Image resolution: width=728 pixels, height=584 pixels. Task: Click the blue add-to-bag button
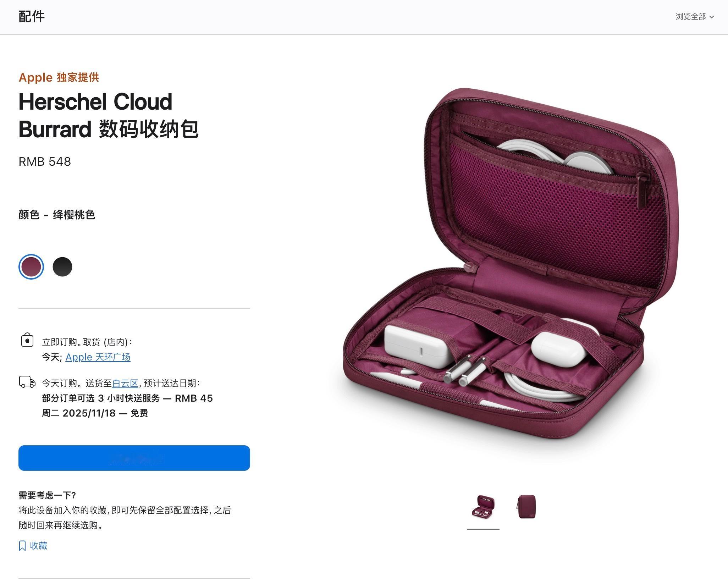(x=134, y=458)
